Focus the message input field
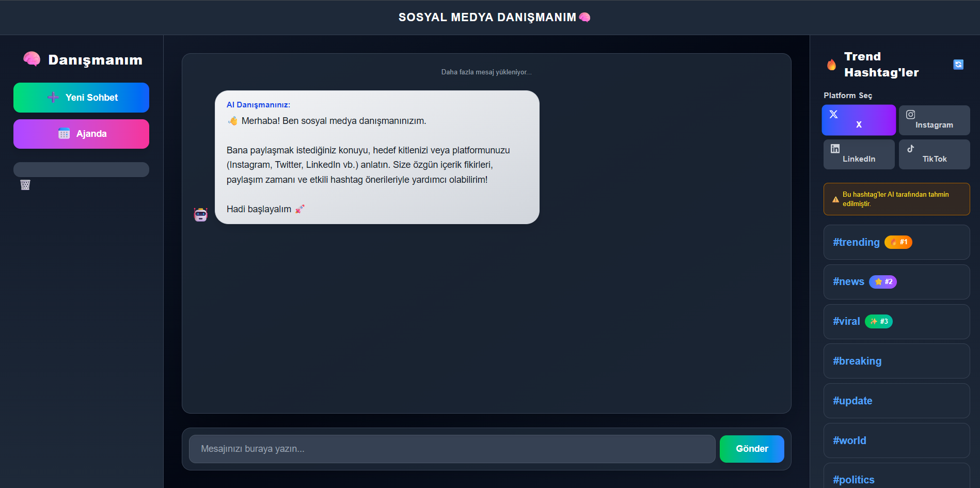Image resolution: width=980 pixels, height=488 pixels. pos(452,449)
